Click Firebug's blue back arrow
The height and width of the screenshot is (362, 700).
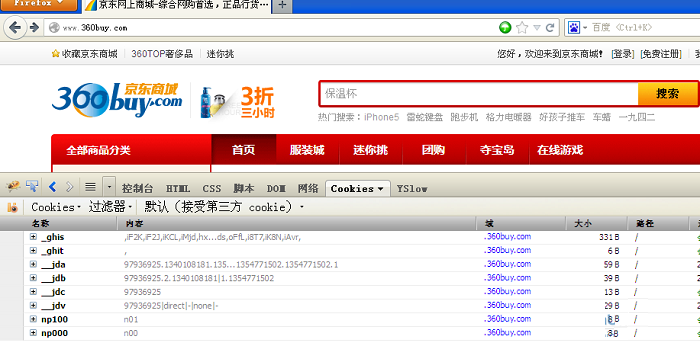click(53, 187)
